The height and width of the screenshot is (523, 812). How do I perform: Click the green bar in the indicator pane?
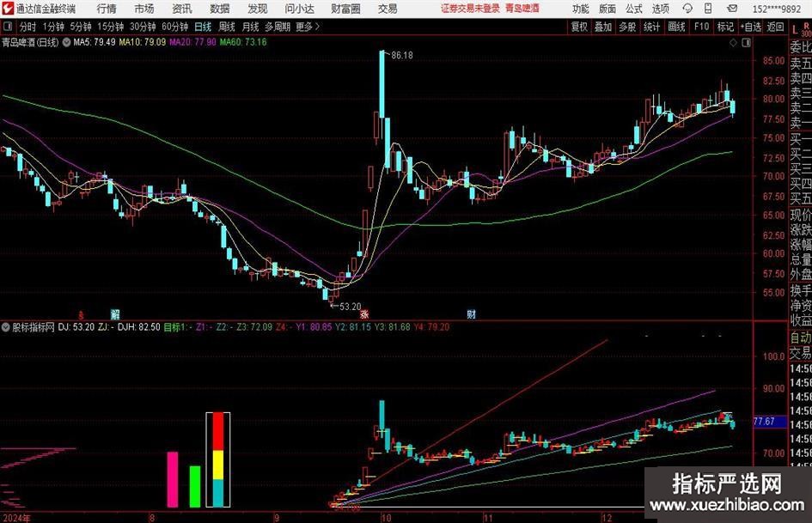coord(195,486)
